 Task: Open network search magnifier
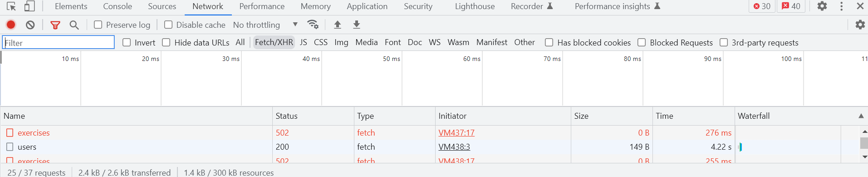pos(74,25)
